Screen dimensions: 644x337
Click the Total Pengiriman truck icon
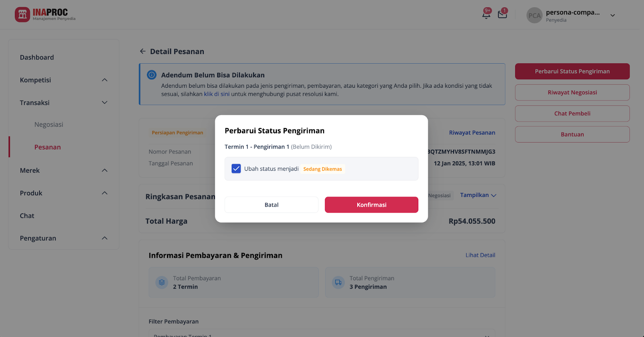(338, 282)
